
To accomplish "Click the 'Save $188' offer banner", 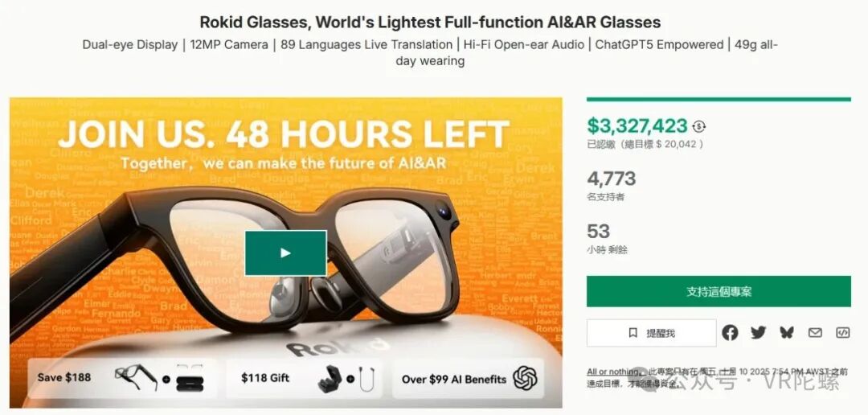I will pos(122,378).
